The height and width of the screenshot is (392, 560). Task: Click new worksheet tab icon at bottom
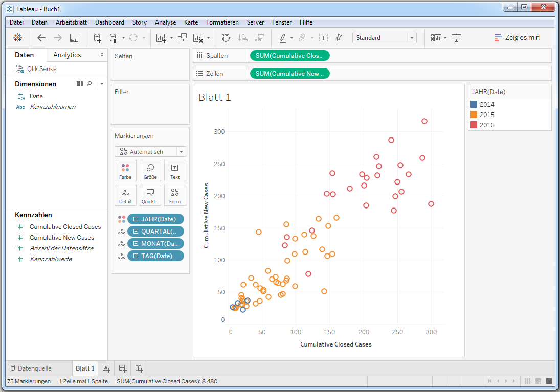[106, 368]
